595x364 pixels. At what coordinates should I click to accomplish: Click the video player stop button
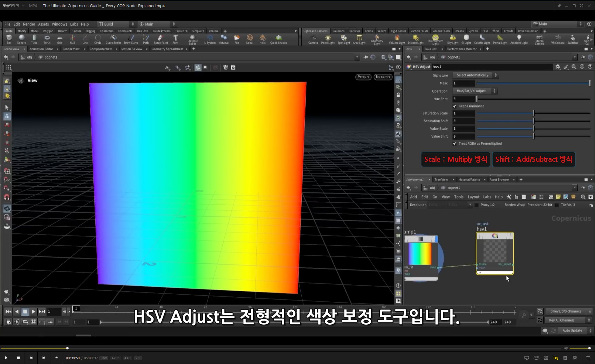(18, 358)
